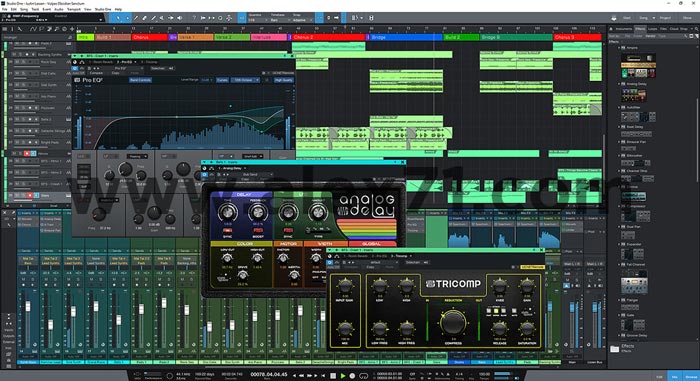700x381 pixels.
Task: Expand the Fat Channel browser entry
Action: [619, 264]
